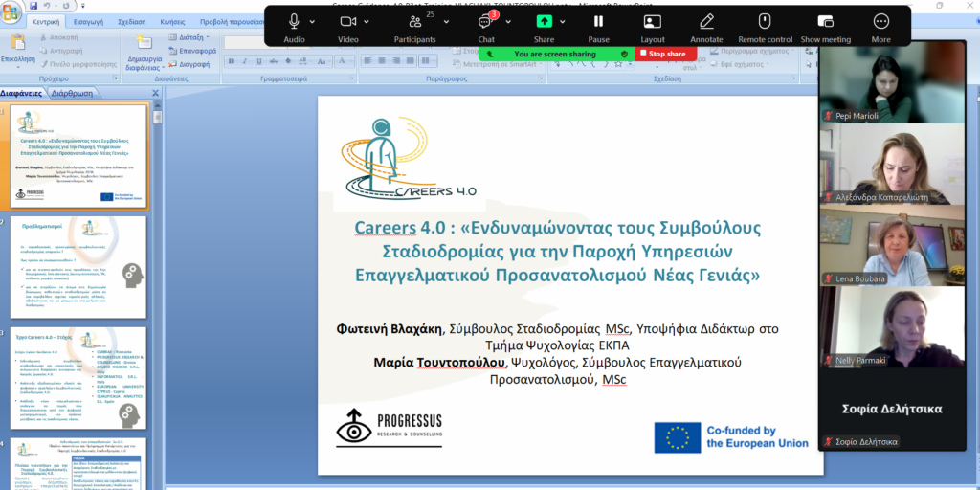Image resolution: width=980 pixels, height=490 pixels.
Task: Switch to the Εισαγωγή ribbon tab
Action: pos(88,21)
